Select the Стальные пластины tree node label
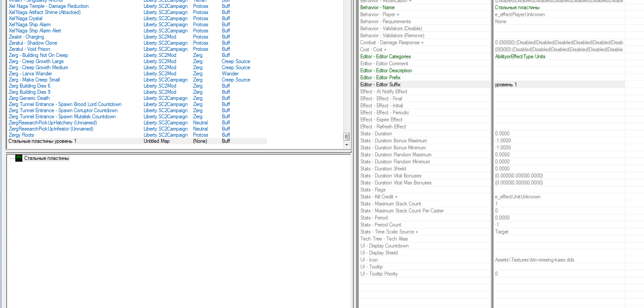Viewport: 644px width, 308px height. 46,158
